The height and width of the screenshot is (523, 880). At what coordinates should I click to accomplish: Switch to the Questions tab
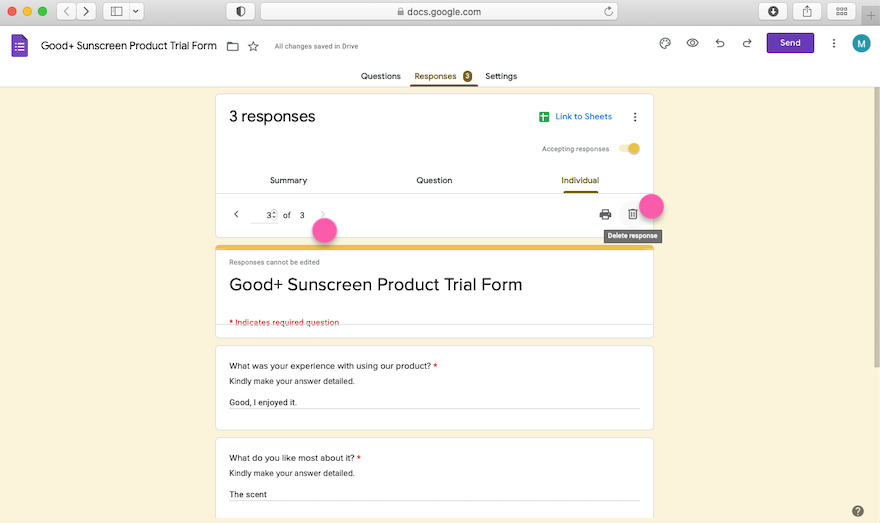(x=381, y=76)
